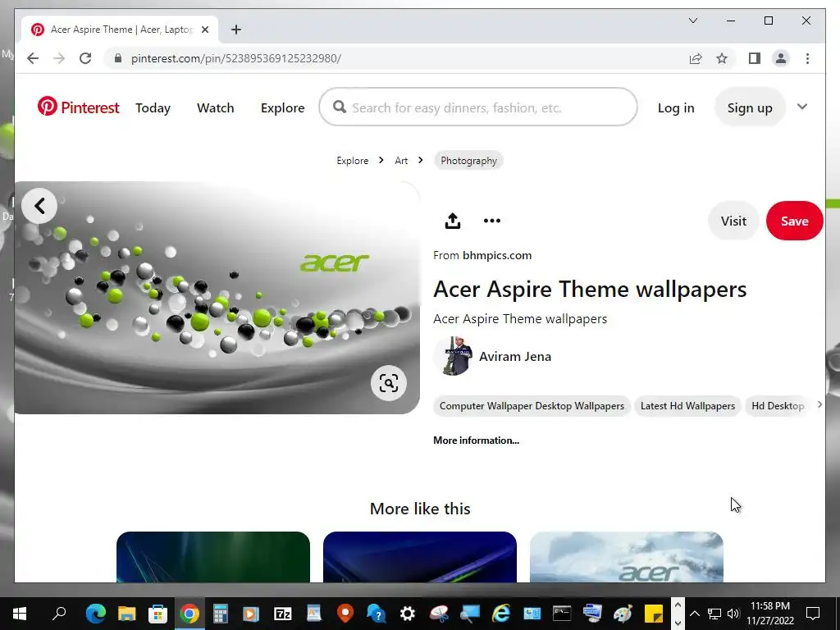Open the blue related pin thumbnail
840x630 pixels.
[419, 557]
